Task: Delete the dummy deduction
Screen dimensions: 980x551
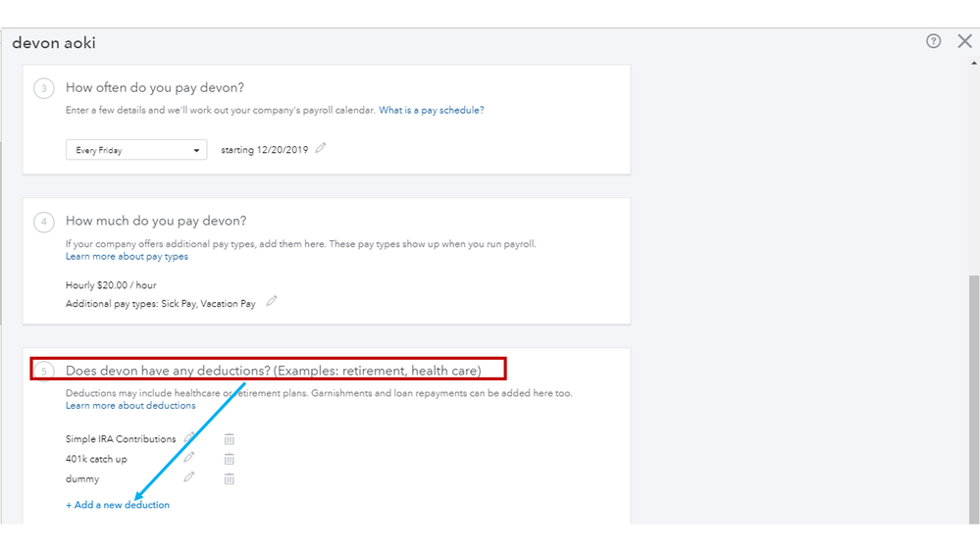Action: click(x=229, y=478)
